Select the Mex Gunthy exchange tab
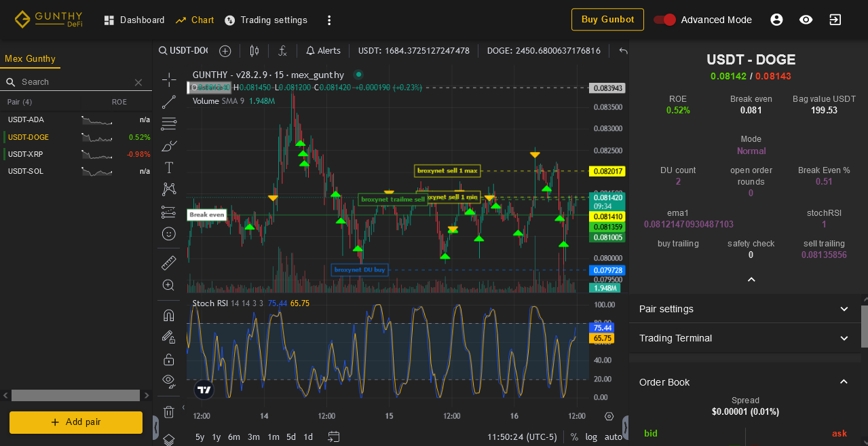This screenshot has width=868, height=446. point(30,58)
